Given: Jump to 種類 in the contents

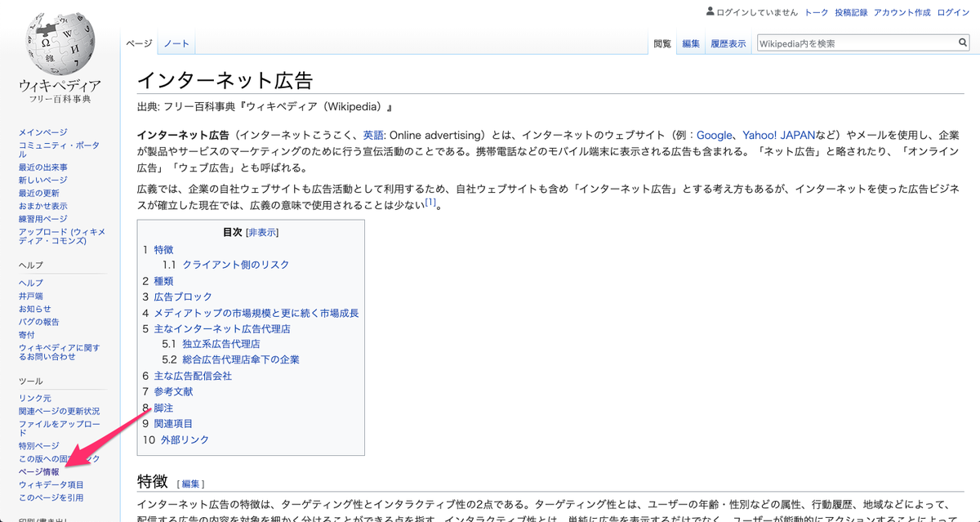Looking at the screenshot, I should (x=164, y=281).
